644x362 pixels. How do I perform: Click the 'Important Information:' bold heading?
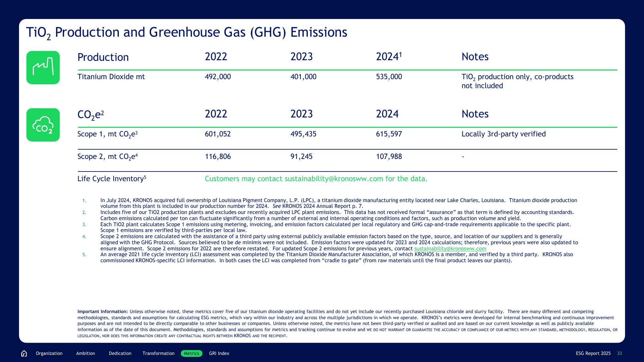tap(103, 311)
